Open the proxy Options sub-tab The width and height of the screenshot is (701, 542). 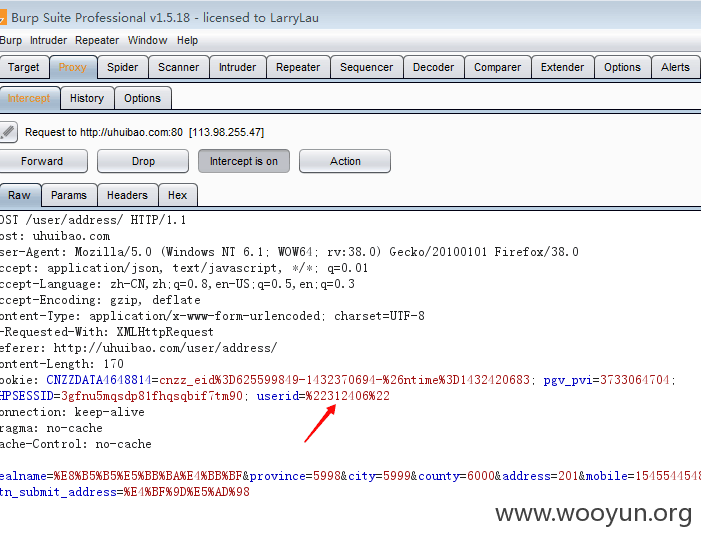(142, 98)
